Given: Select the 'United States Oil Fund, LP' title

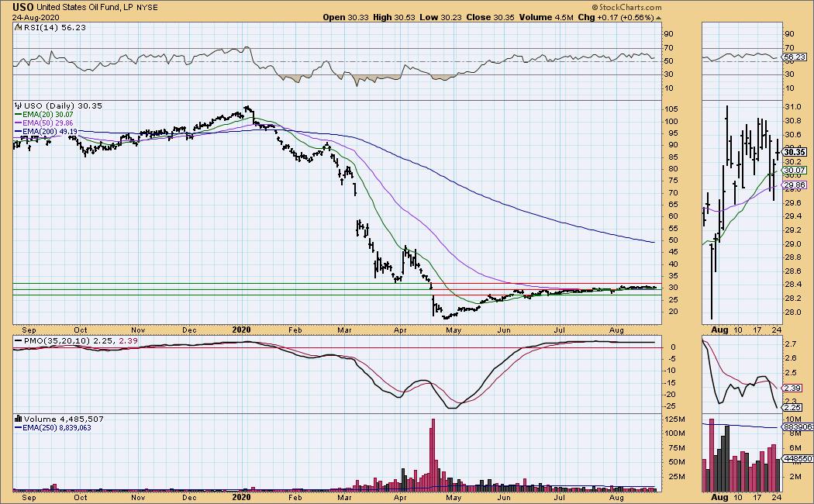Looking at the screenshot, I should point(85,8).
